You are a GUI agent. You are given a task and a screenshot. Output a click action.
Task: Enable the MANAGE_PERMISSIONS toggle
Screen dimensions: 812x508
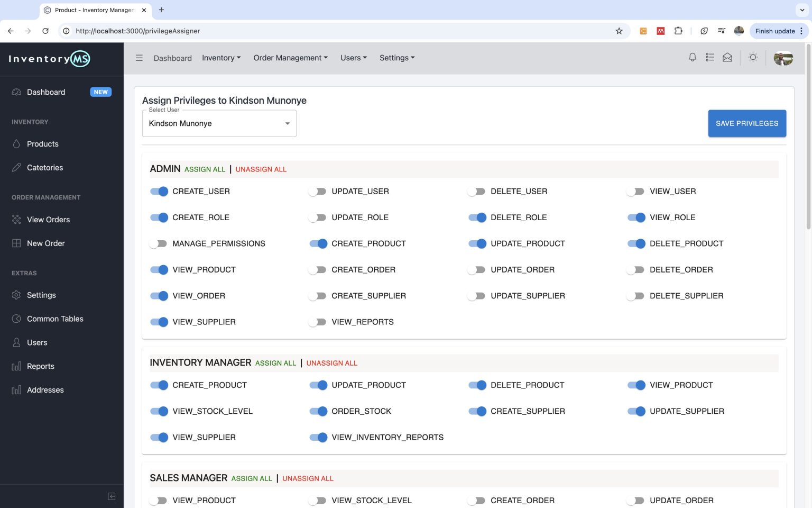[x=159, y=243]
